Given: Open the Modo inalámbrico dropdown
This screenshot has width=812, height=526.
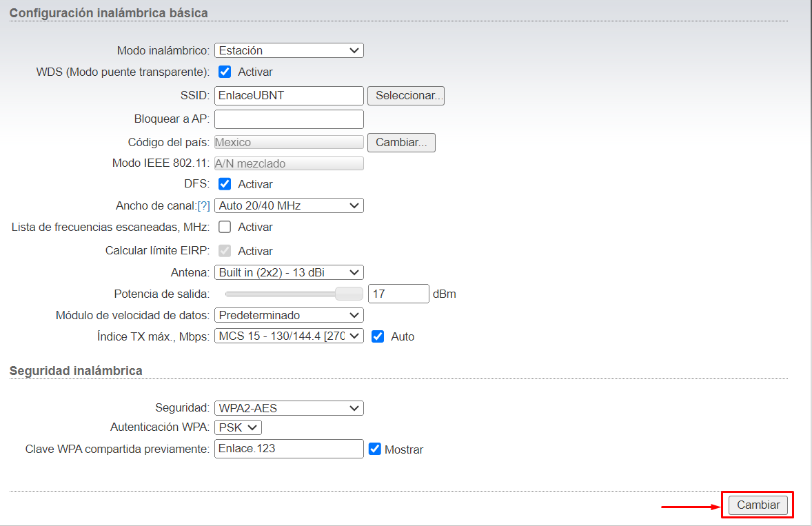Looking at the screenshot, I should click(x=289, y=50).
